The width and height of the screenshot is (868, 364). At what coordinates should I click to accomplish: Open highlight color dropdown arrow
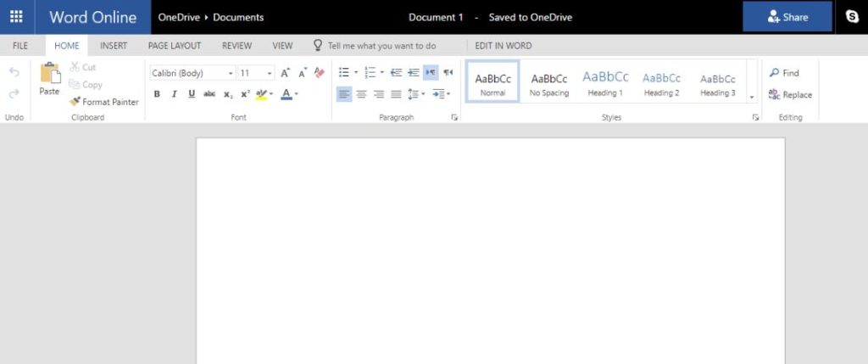point(271,94)
